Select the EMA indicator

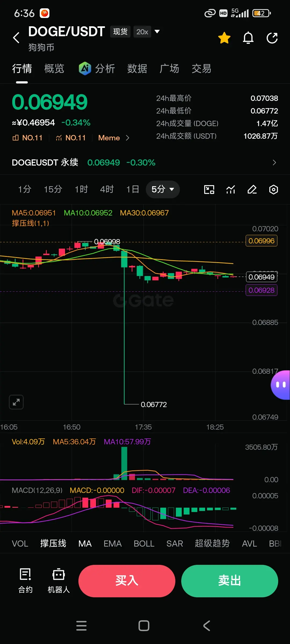click(x=113, y=544)
